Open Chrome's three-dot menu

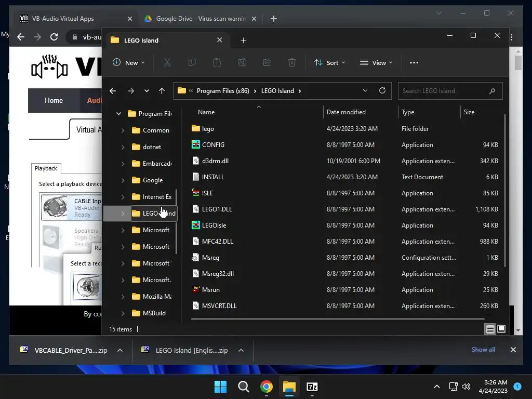tap(512, 37)
